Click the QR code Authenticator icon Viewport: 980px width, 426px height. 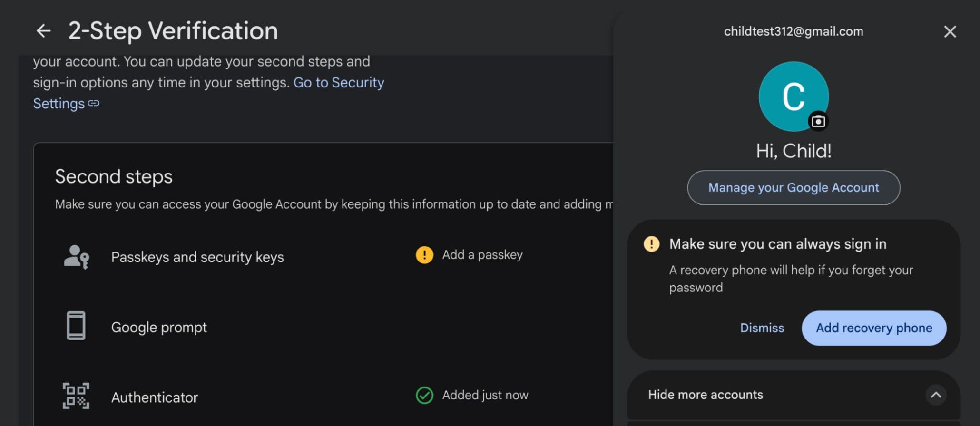pyautogui.click(x=76, y=396)
